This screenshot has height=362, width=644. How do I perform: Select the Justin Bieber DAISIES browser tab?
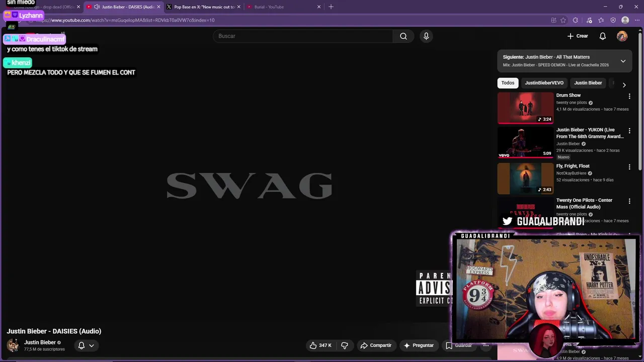pos(123,7)
